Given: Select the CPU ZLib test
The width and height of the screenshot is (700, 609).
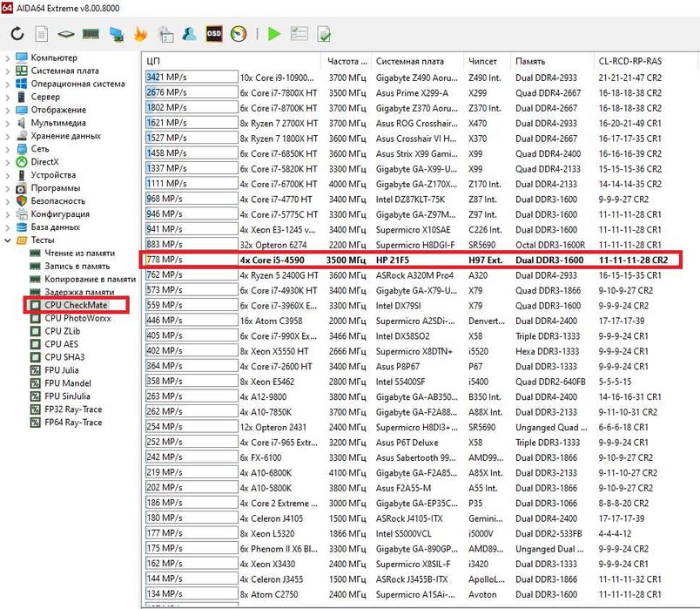Looking at the screenshot, I should coord(62,331).
